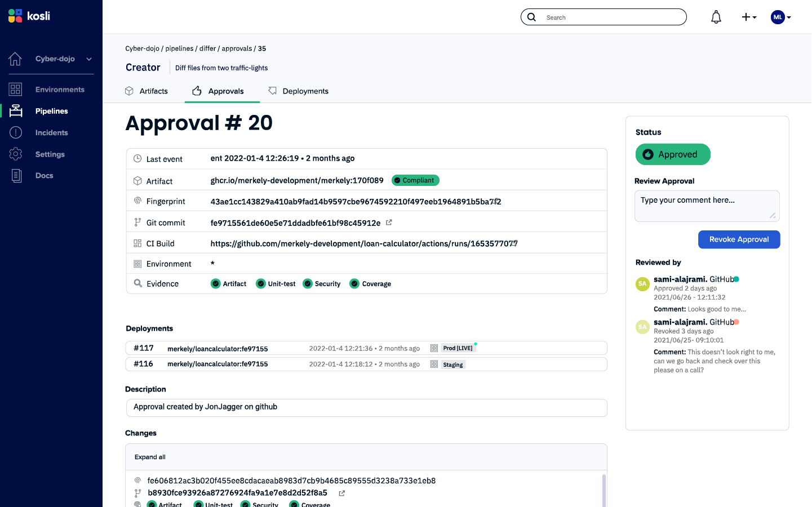
Task: Click Revoke Approval button
Action: point(739,239)
